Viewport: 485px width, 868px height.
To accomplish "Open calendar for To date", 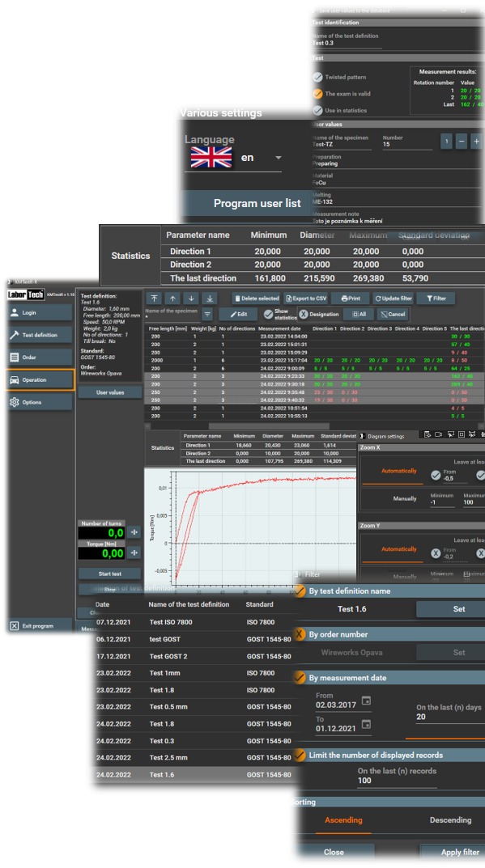I will coord(366,724).
